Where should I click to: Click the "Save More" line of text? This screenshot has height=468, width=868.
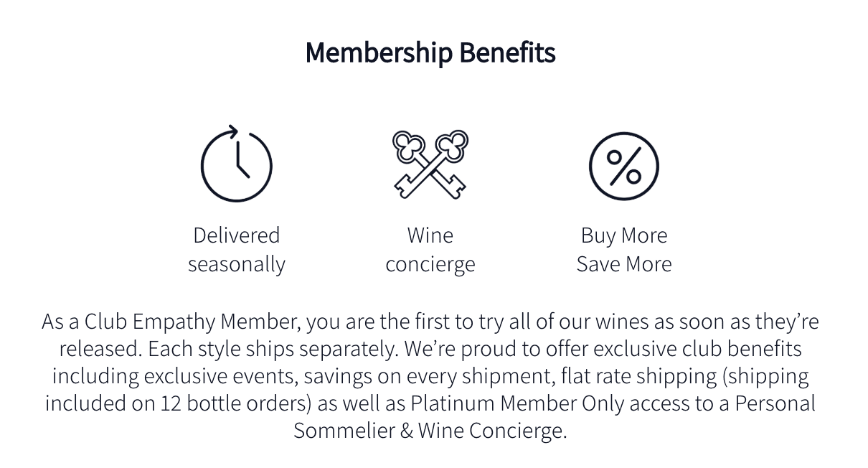point(624,263)
